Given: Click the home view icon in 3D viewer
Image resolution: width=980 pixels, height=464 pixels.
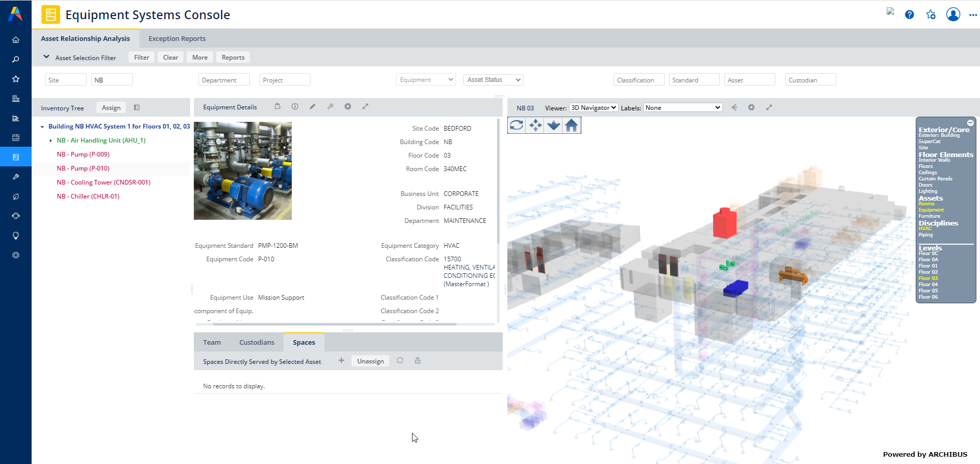Looking at the screenshot, I should click(x=572, y=125).
